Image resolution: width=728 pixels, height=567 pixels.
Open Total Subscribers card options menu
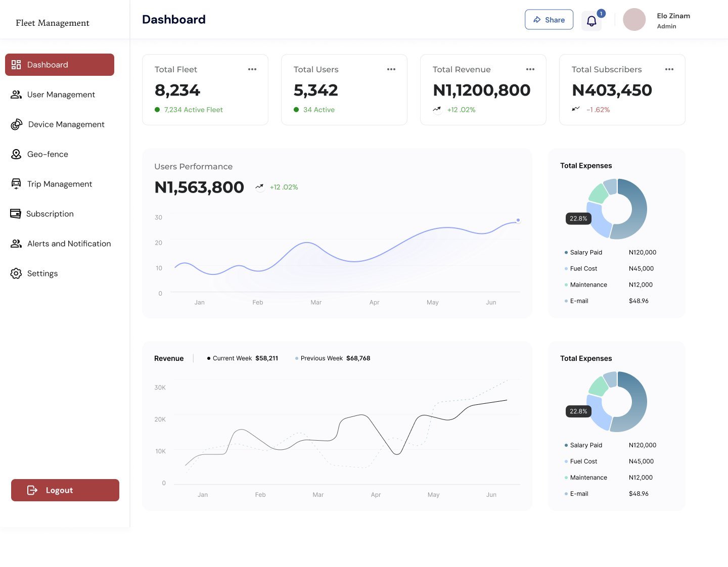[669, 69]
